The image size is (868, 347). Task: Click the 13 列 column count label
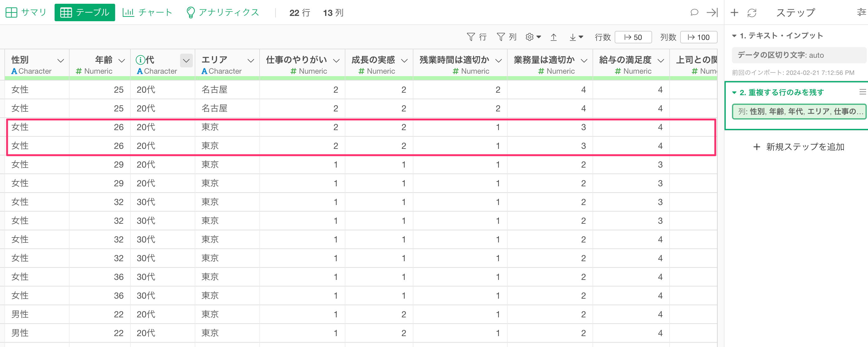tap(333, 13)
